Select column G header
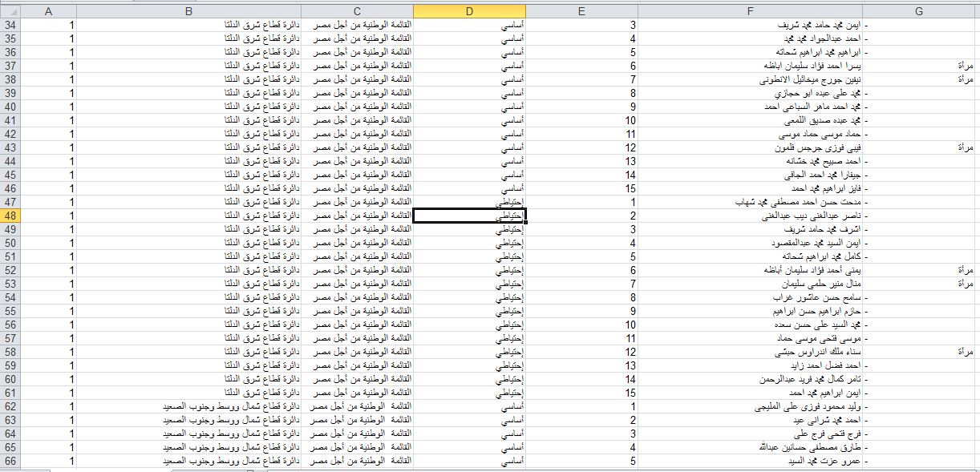Viewport: 980px width, 472px height. click(919, 11)
